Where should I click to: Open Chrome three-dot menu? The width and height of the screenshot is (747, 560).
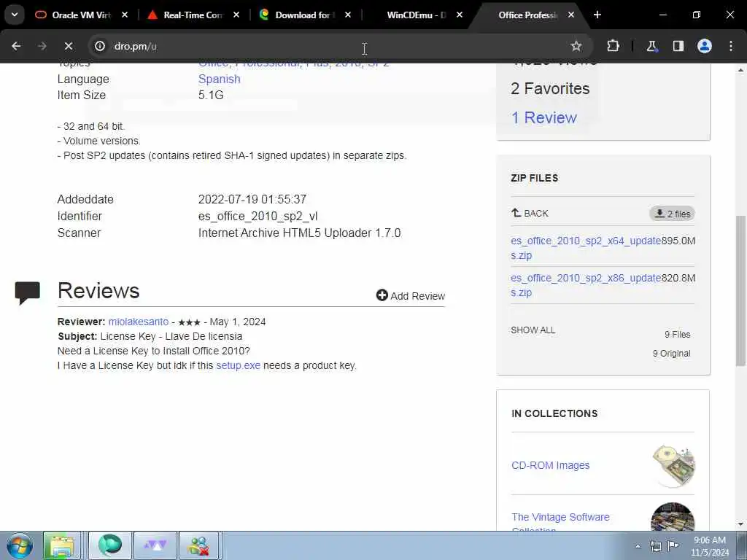(731, 46)
